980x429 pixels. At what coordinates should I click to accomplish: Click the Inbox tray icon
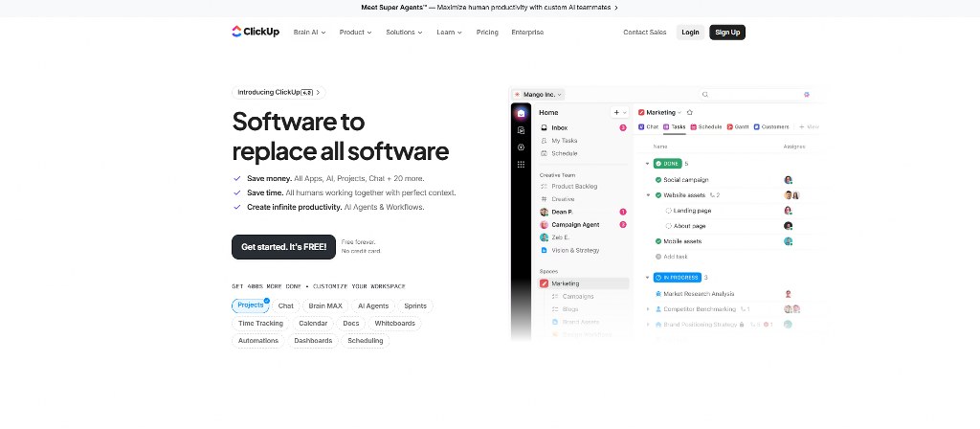pos(544,127)
